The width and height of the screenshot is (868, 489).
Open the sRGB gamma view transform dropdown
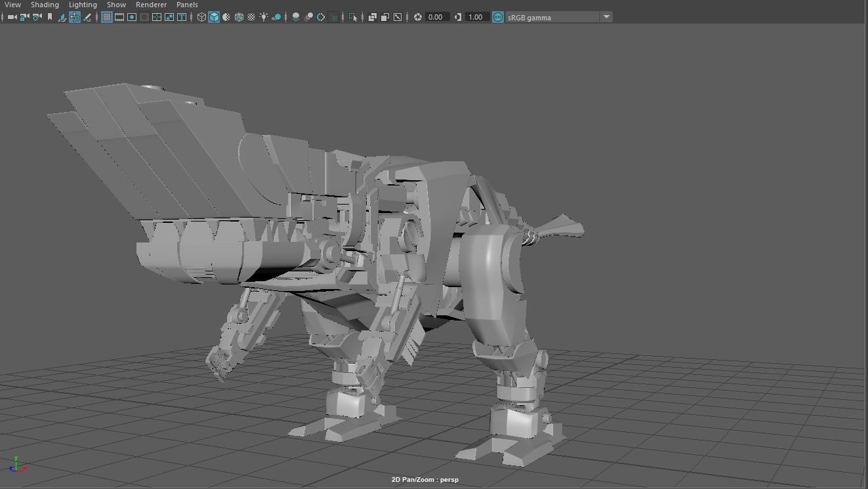pyautogui.click(x=606, y=17)
